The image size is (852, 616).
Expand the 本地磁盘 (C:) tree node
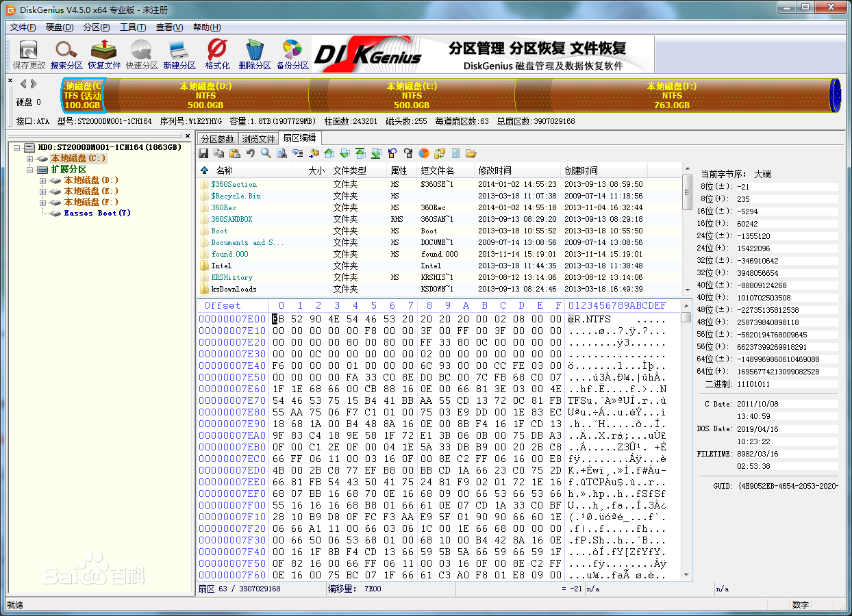(x=30, y=159)
